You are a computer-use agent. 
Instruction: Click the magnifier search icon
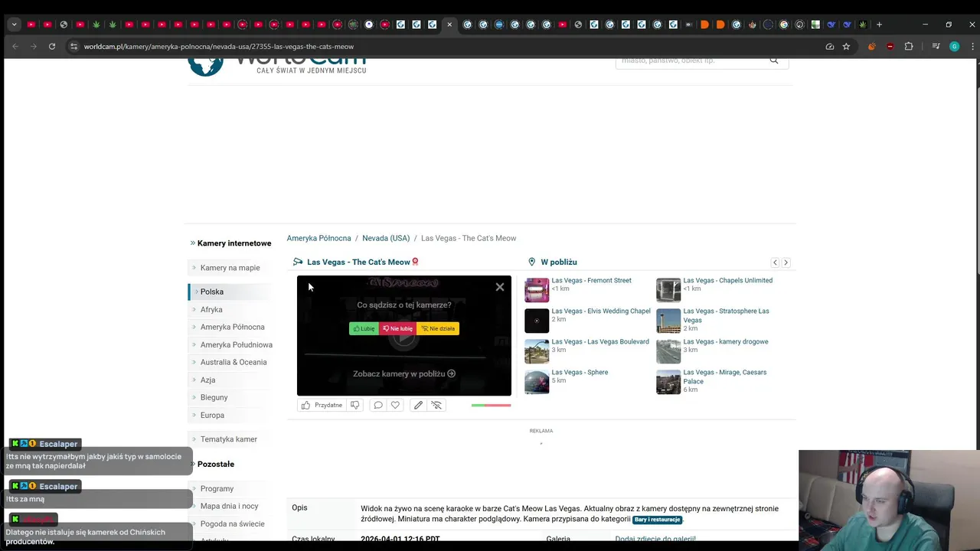774,60
